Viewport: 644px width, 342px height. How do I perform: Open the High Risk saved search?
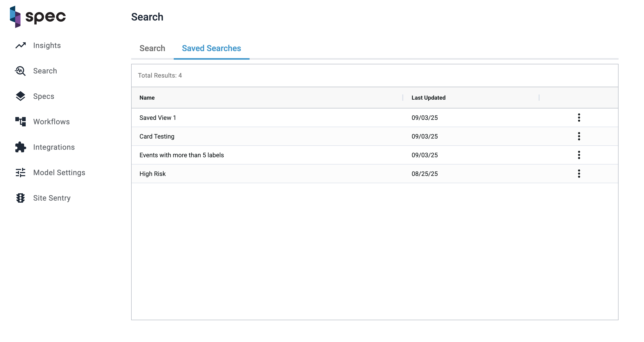152,174
